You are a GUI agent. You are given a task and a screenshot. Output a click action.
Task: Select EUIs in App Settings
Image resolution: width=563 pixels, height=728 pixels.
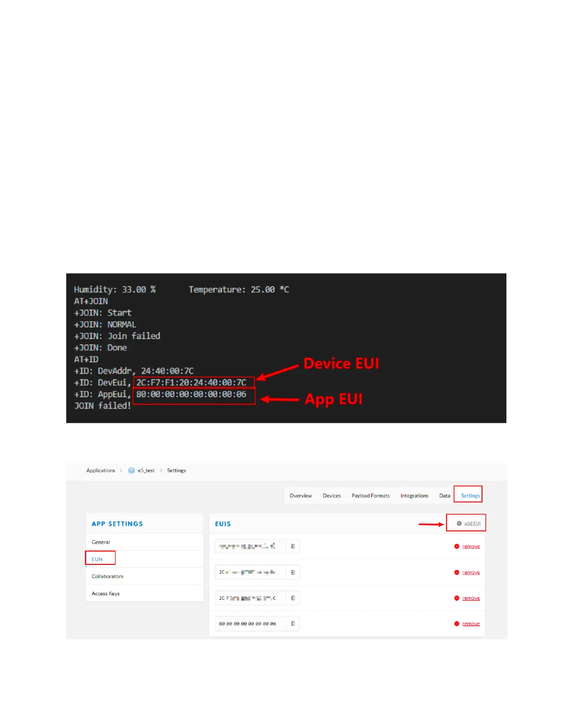[x=144, y=559]
